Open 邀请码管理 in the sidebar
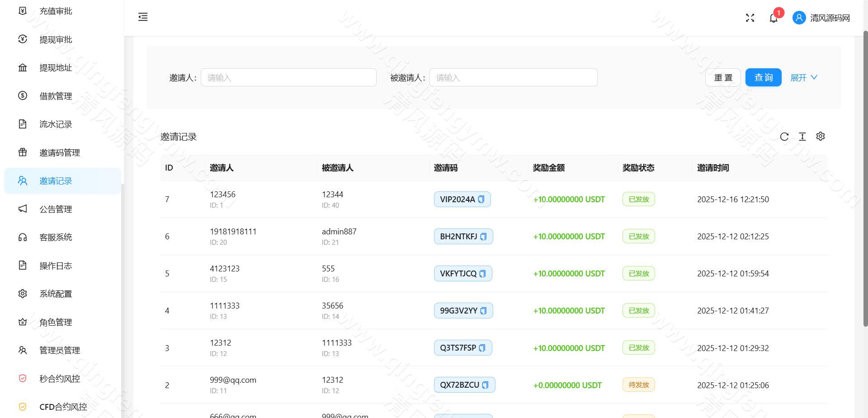 (x=59, y=152)
